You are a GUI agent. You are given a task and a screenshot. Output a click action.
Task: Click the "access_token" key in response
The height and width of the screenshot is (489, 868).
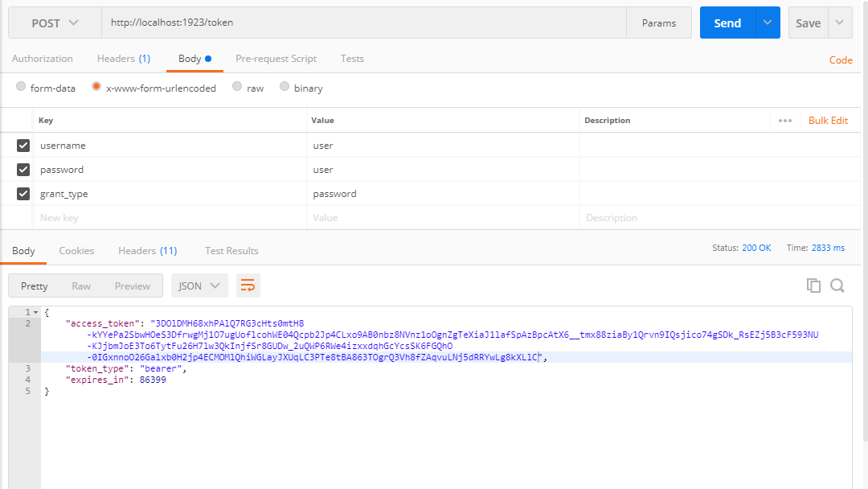(x=103, y=323)
